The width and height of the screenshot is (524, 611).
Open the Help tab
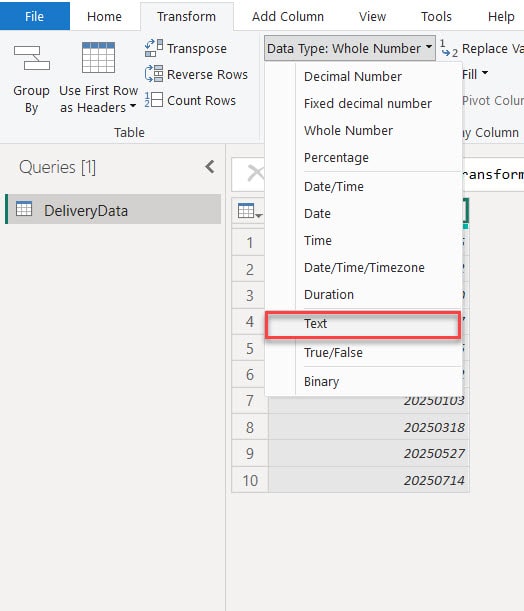(501, 16)
